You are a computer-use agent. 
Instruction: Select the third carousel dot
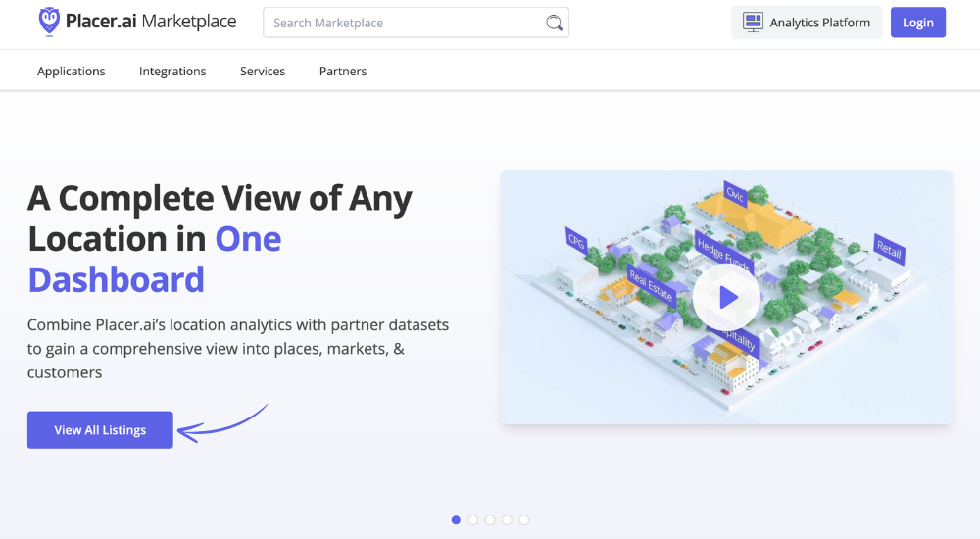(x=490, y=520)
